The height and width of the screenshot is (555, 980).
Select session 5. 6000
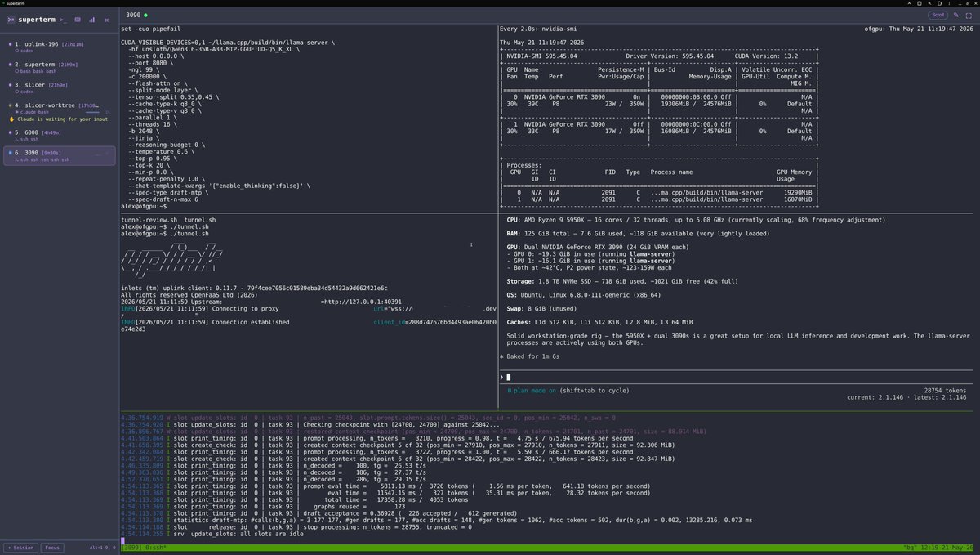click(59, 135)
